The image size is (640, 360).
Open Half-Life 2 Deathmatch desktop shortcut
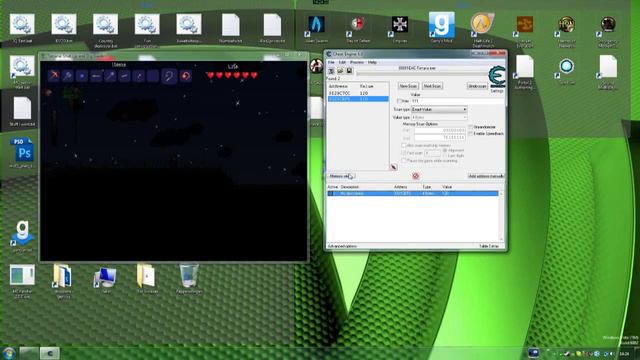483,29
